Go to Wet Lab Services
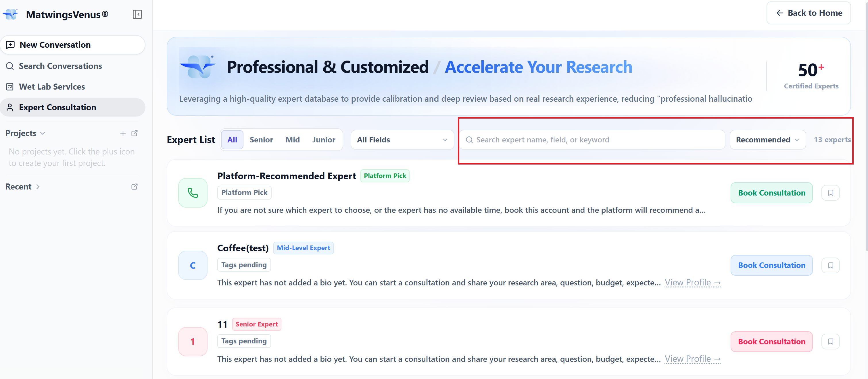The height and width of the screenshot is (379, 868). click(x=73, y=86)
